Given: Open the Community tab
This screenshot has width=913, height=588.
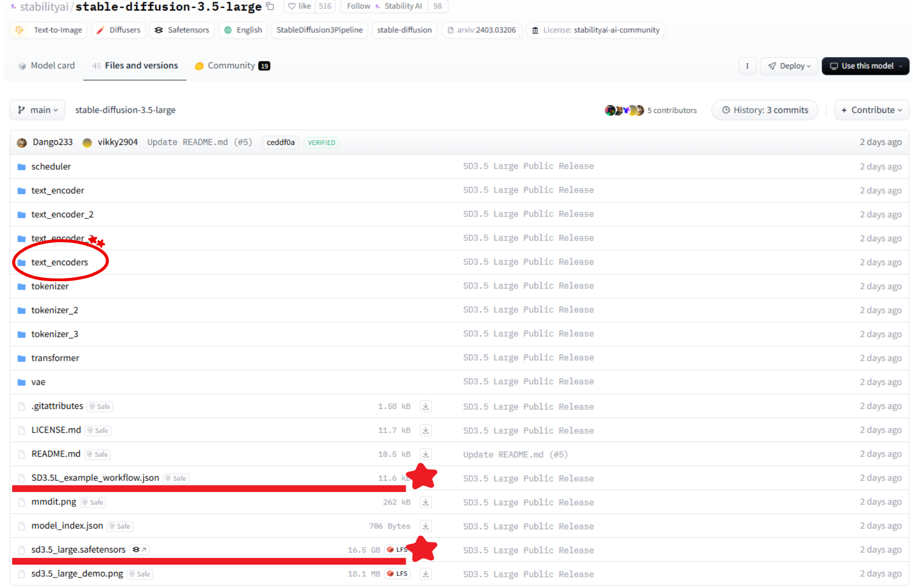Looking at the screenshot, I should tap(232, 65).
